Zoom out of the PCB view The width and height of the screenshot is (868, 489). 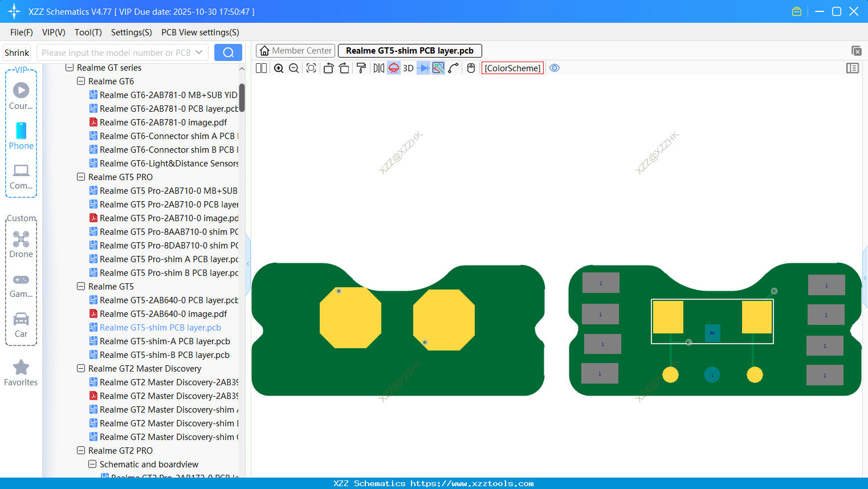(294, 68)
